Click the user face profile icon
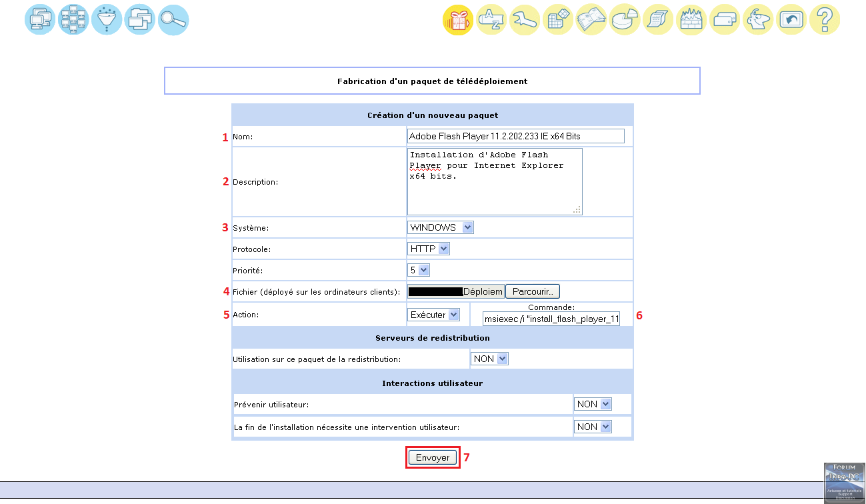Viewport: 866px width, 504px height. click(758, 20)
